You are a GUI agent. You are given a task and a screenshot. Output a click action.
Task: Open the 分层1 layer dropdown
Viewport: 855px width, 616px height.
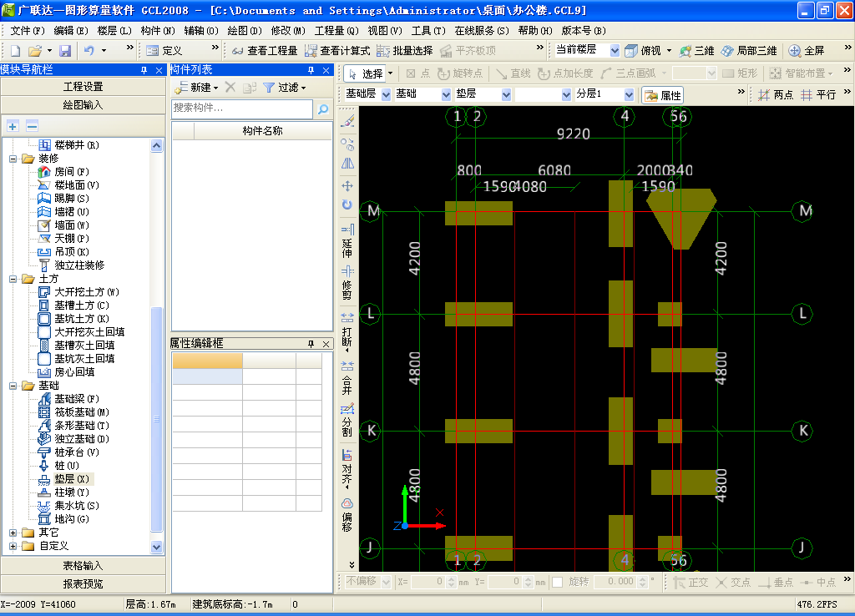(x=629, y=95)
